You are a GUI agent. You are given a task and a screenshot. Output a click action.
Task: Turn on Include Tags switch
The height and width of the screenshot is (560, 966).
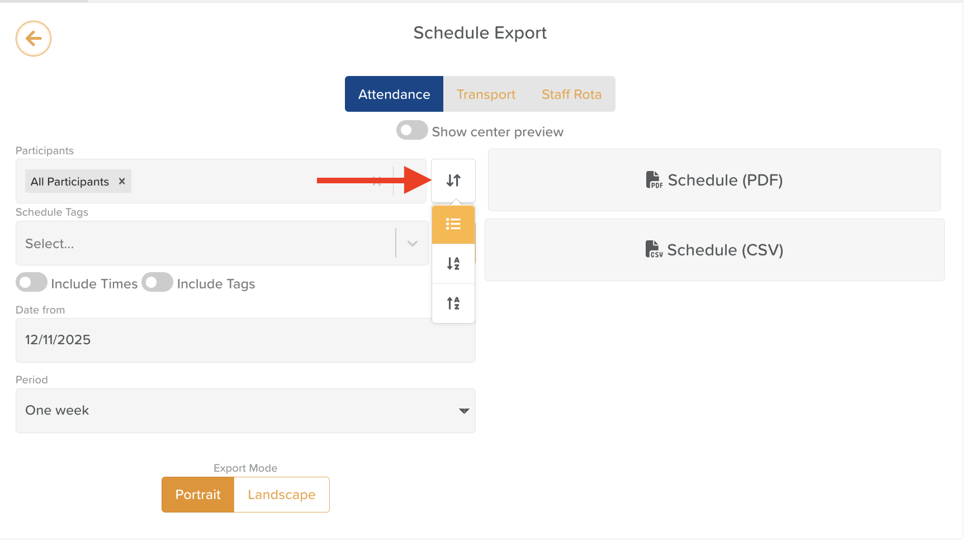[157, 283]
